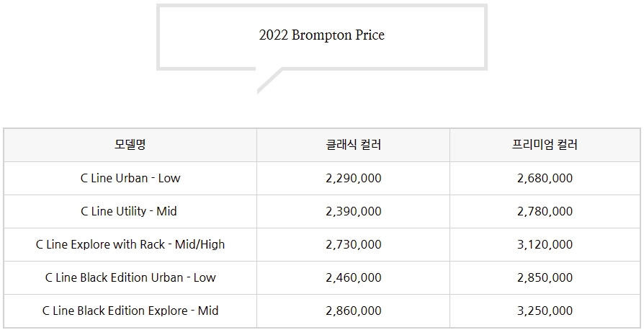
Task: Select the 2,290,000 classic price cell
Action: pos(353,179)
